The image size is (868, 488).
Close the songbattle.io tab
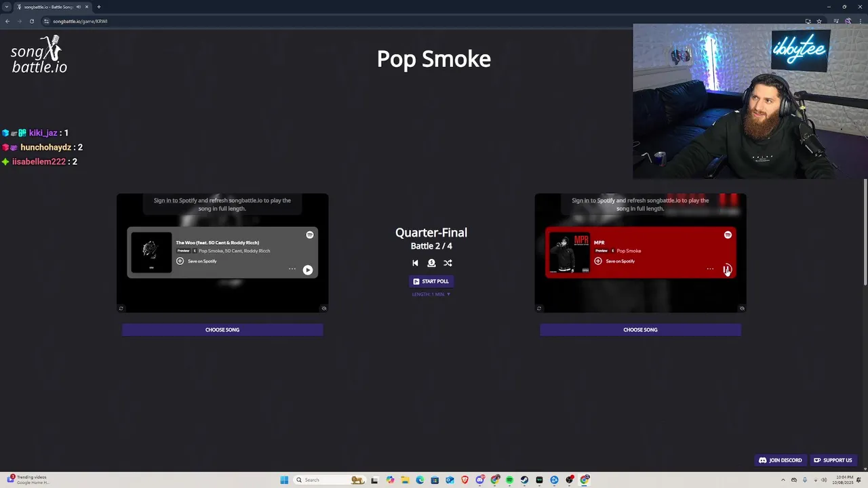(87, 7)
